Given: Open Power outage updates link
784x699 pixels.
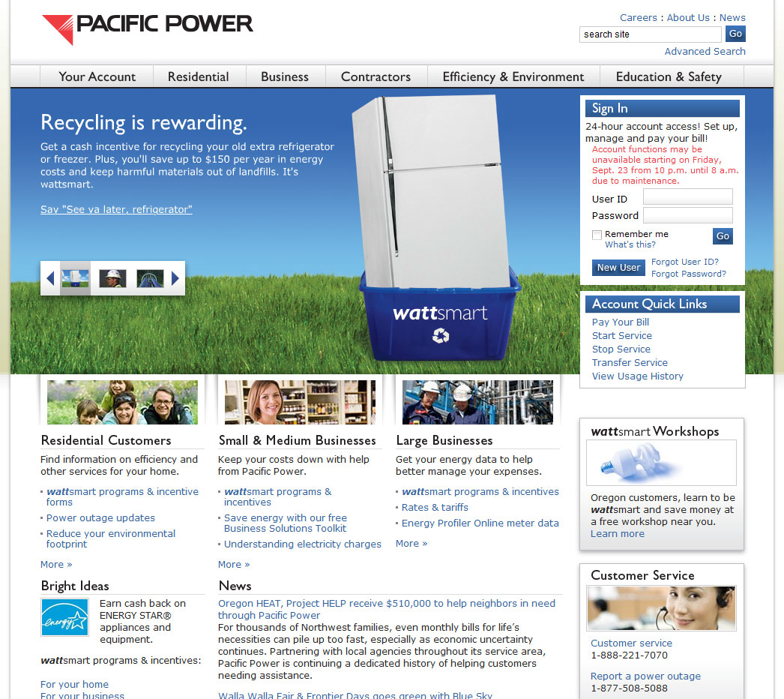Looking at the screenshot, I should point(100,517).
